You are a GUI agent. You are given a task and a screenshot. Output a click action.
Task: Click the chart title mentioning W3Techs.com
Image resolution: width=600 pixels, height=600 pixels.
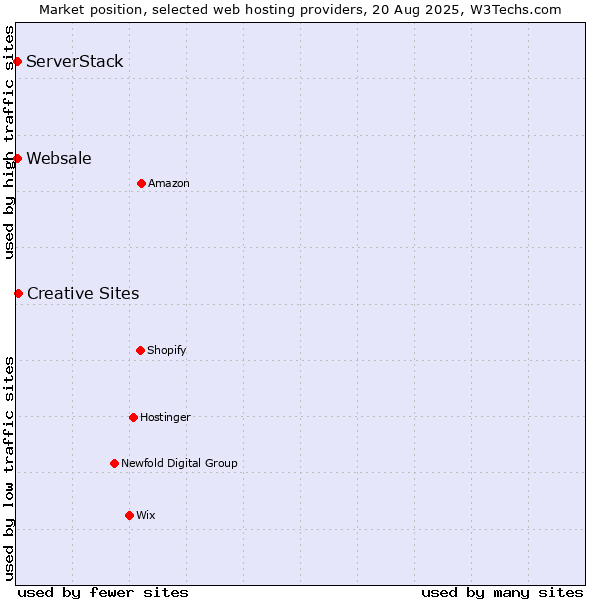(300, 10)
